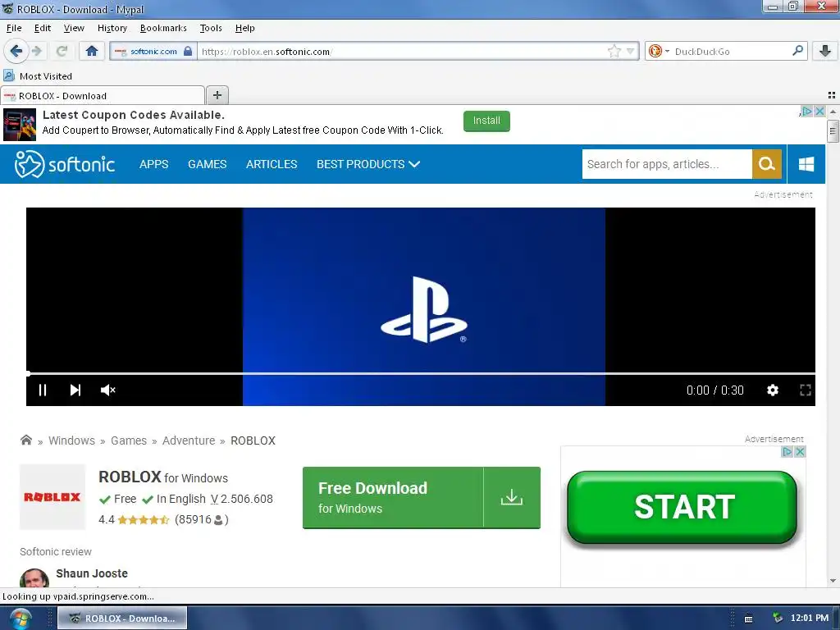Image resolution: width=840 pixels, height=630 pixels.
Task: Click the keyboard icon in system tray
Action: pyautogui.click(x=749, y=619)
